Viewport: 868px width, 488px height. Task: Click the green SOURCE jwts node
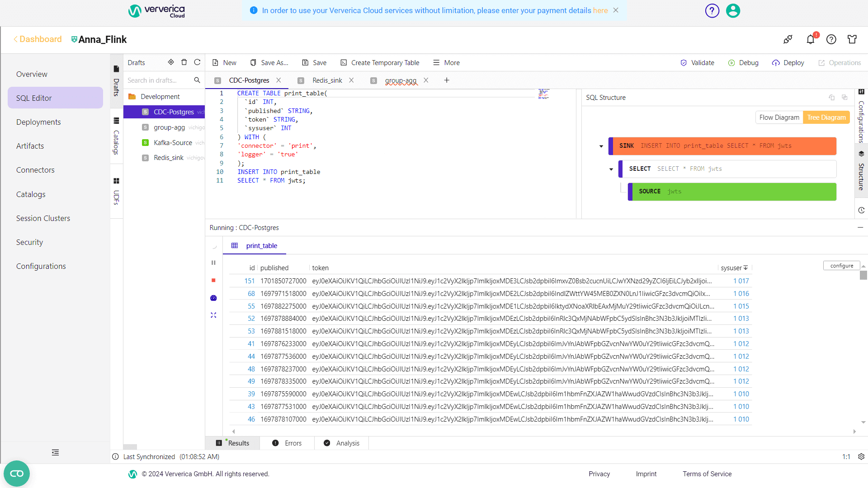click(x=732, y=192)
